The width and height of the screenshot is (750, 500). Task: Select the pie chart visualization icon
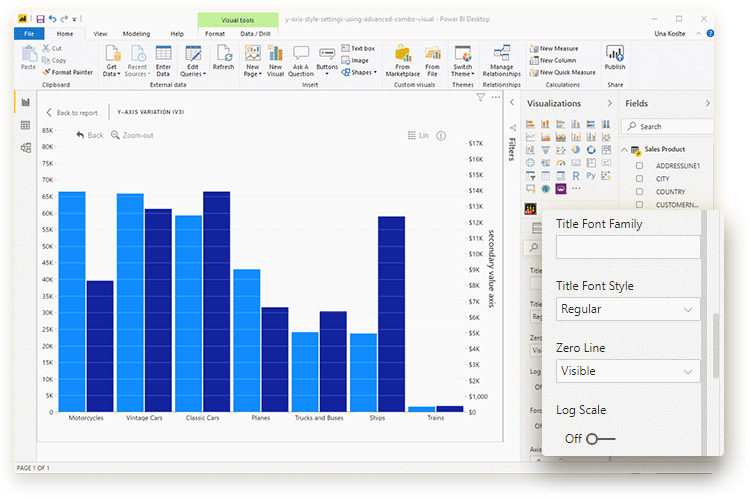coord(576,150)
